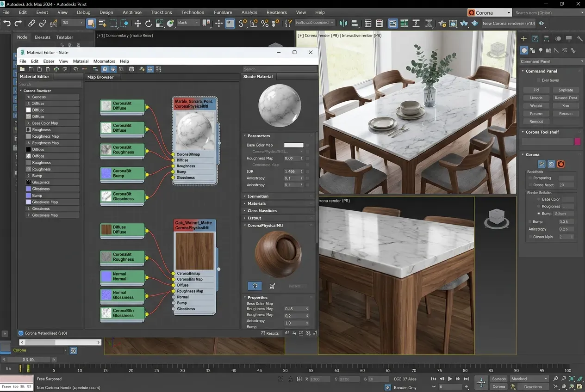Click the Render Setup icon in the Corona panel
Screen dimensions: 585x392
click(x=561, y=164)
